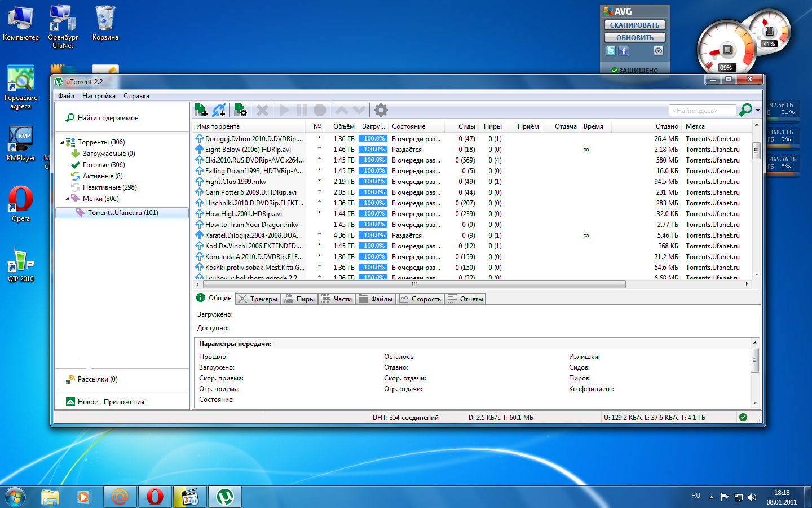Click the Twitter icon in AVG gadget
The image size is (812, 508).
pos(611,51)
